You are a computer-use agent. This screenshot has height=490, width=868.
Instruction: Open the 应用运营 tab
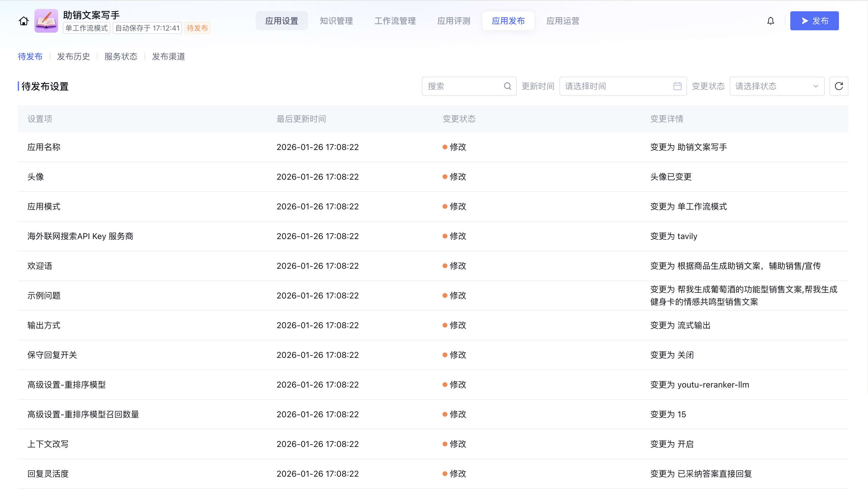pos(563,21)
